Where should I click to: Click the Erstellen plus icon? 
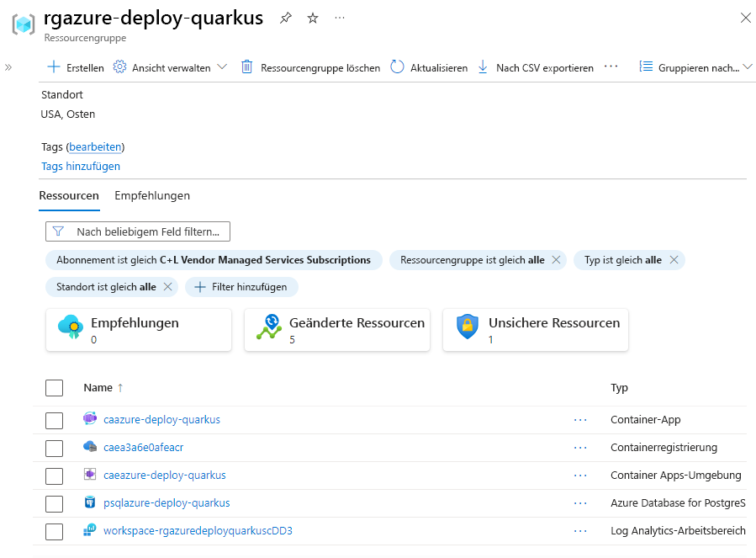(x=54, y=67)
